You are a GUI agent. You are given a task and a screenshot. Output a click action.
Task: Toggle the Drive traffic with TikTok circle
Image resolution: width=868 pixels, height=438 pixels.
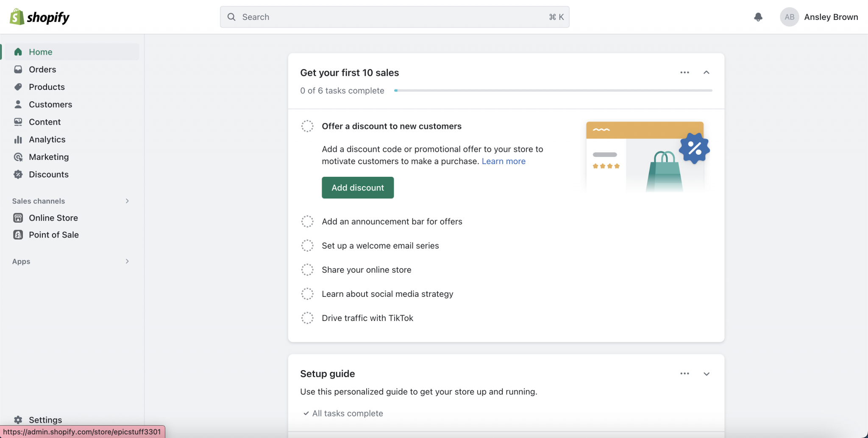[307, 318]
